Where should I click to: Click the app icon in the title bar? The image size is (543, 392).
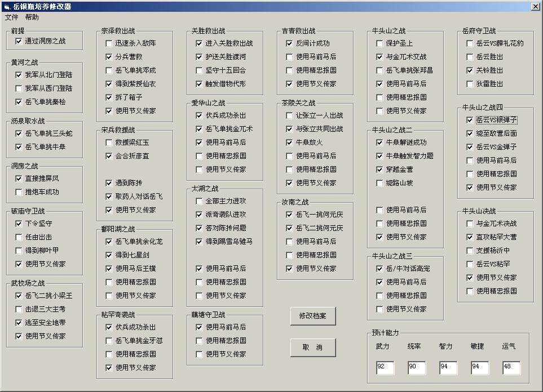pos(7,6)
